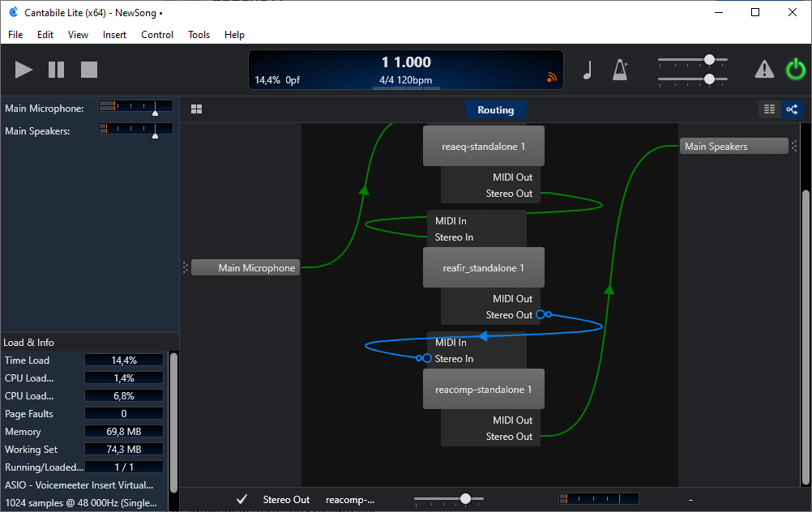
Task: Click reafir MIDI Out port
Action: pos(512,299)
